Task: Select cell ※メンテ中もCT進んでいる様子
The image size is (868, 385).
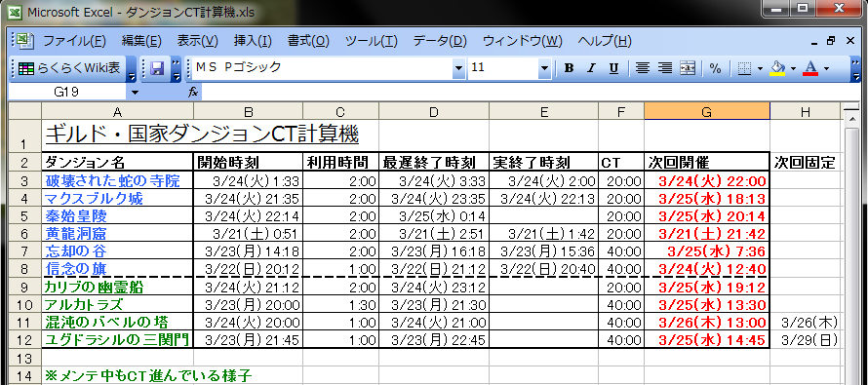Action: (x=148, y=376)
